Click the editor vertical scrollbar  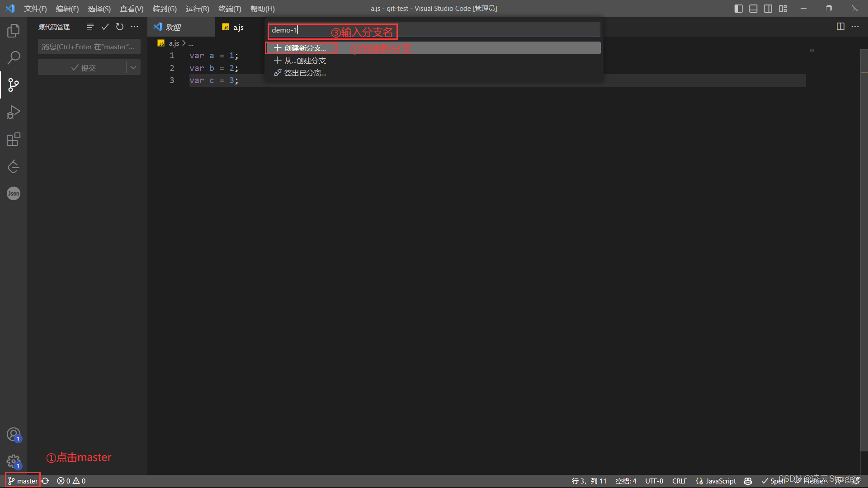pos(864,251)
